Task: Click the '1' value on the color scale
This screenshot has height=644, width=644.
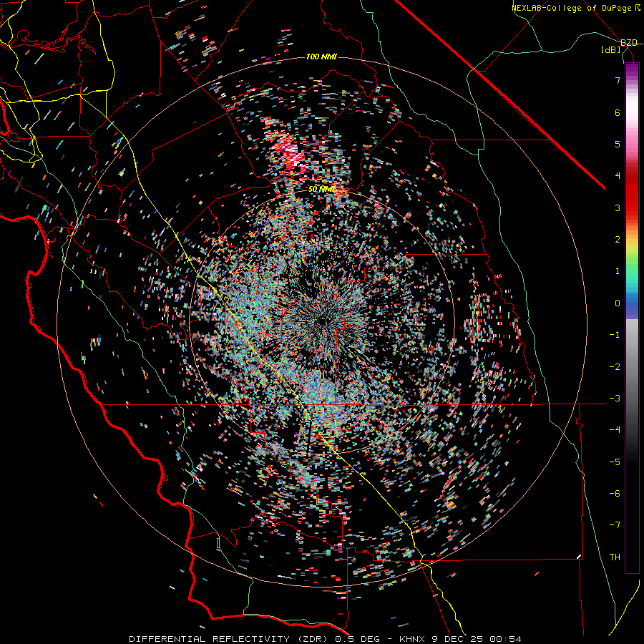Action: coord(618,271)
